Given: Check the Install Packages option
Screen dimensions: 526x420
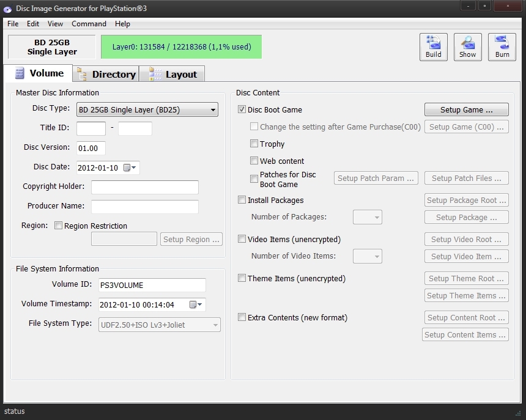Looking at the screenshot, I should [242, 200].
